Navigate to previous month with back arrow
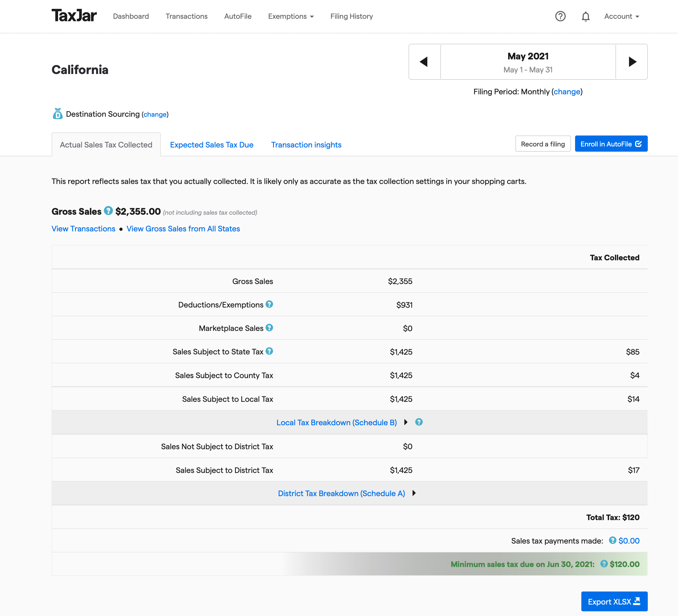The width and height of the screenshot is (678, 616). (x=424, y=61)
